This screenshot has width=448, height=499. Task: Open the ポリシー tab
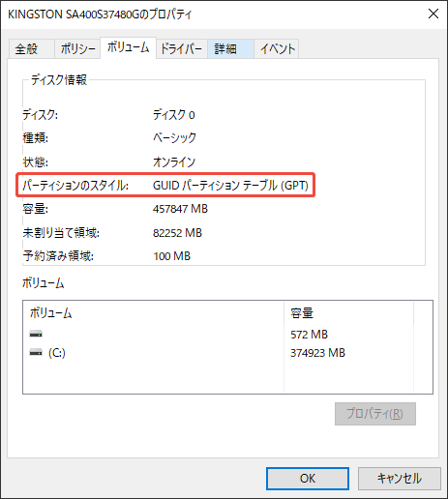77,49
